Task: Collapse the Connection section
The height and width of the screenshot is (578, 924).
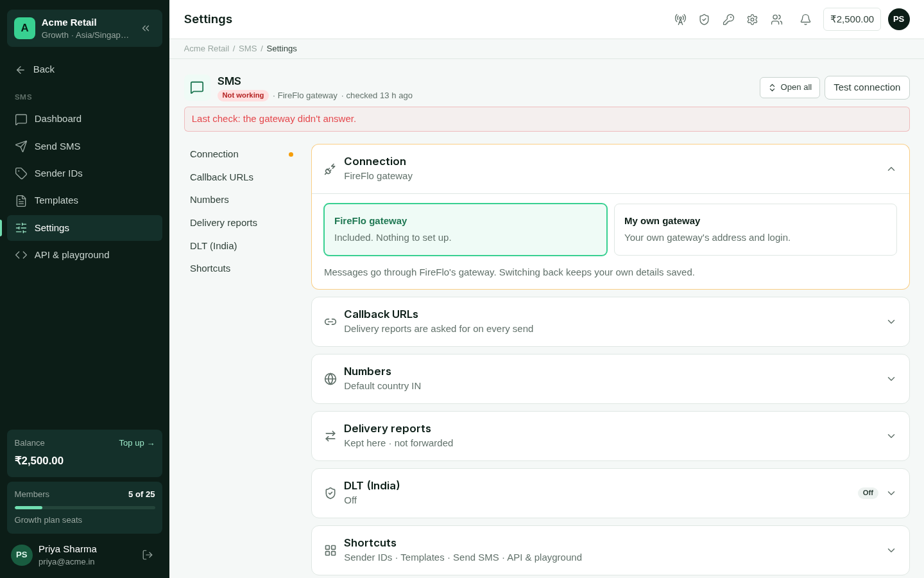Action: coord(891,169)
